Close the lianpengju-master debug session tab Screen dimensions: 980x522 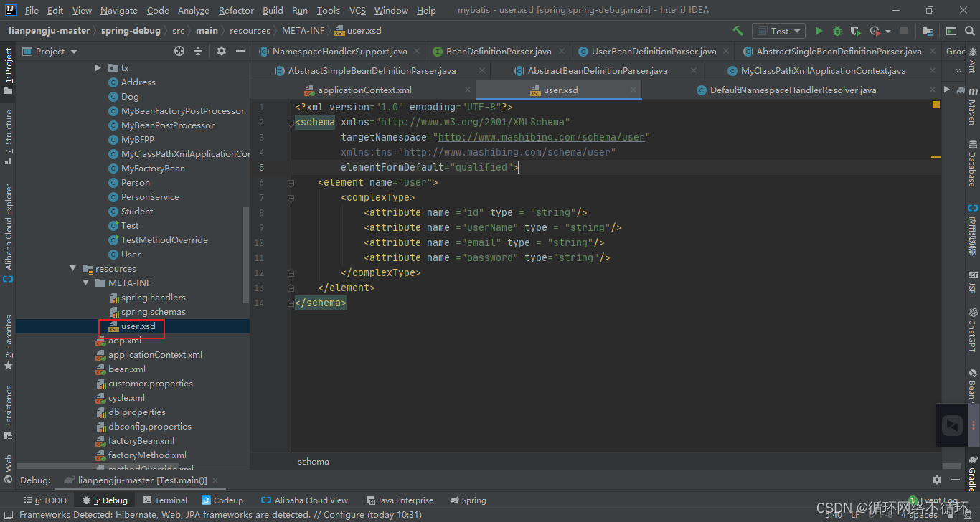click(x=215, y=480)
